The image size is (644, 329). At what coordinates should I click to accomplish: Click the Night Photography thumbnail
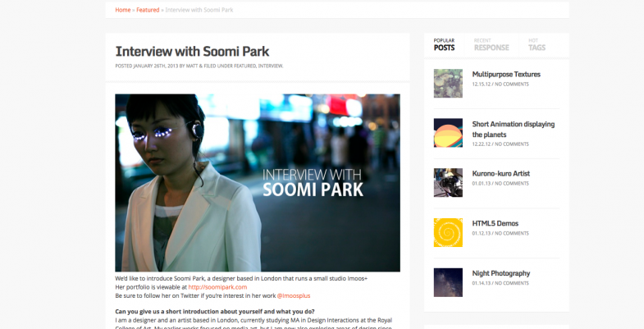tap(448, 282)
